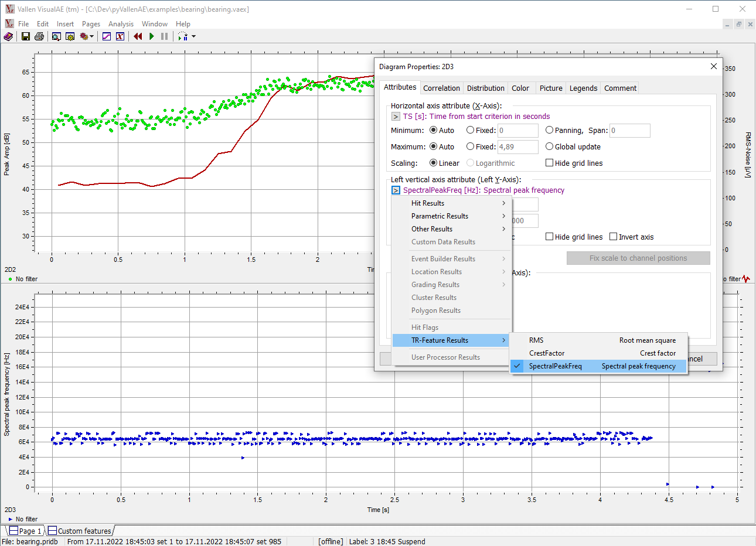Start analysis with the green play button

[x=152, y=36]
